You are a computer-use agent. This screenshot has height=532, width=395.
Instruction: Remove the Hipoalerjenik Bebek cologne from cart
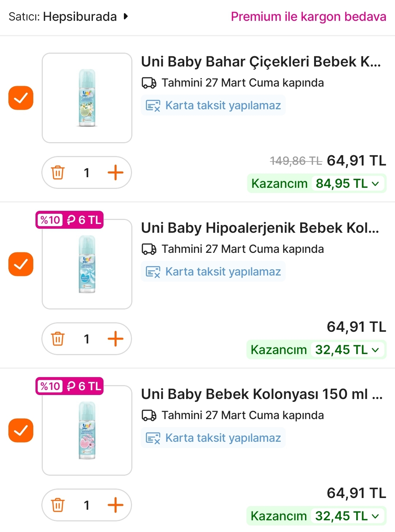pos(58,339)
